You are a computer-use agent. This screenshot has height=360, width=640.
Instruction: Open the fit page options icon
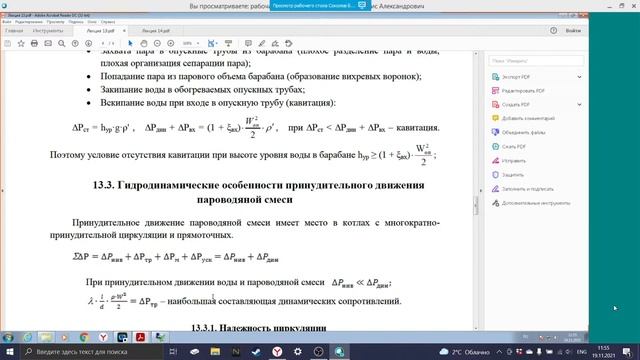click(212, 43)
